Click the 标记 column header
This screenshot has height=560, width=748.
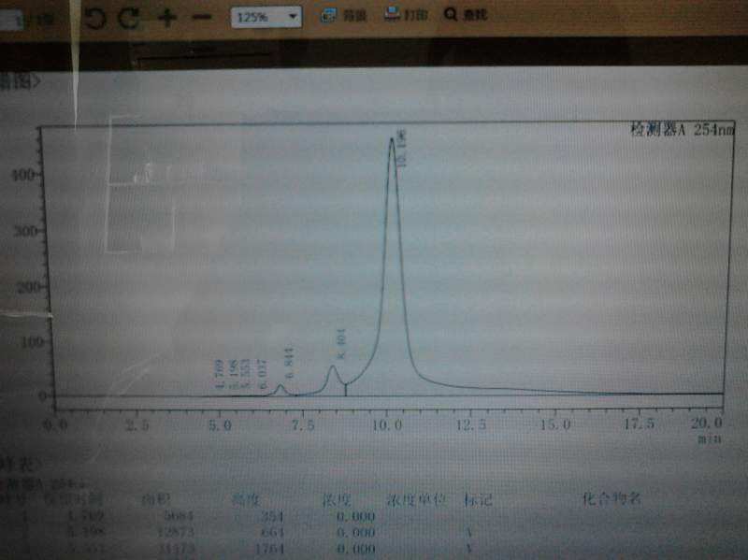point(478,500)
